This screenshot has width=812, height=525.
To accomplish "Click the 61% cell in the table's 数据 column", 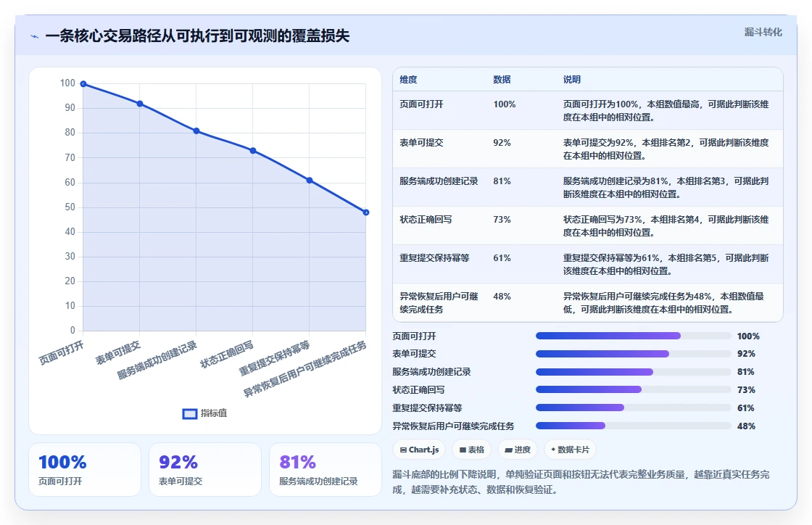I will 502,258.
